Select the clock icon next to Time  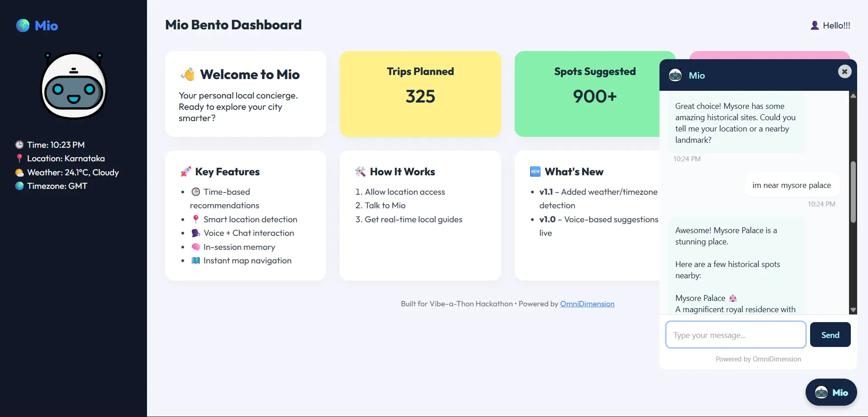(19, 145)
